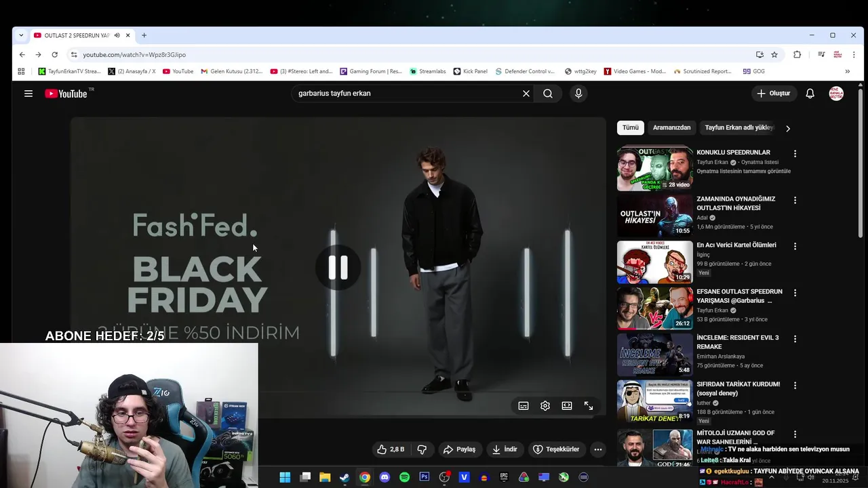
Task: Open more options for İNCELEME: RESIDENT EVIL 3
Action: [795, 339]
